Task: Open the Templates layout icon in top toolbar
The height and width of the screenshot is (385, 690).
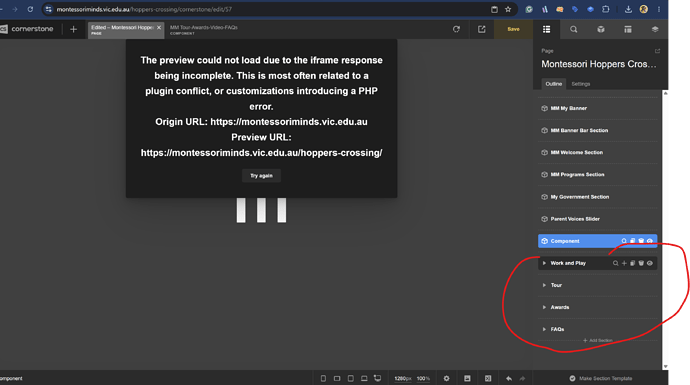Action: point(628,29)
